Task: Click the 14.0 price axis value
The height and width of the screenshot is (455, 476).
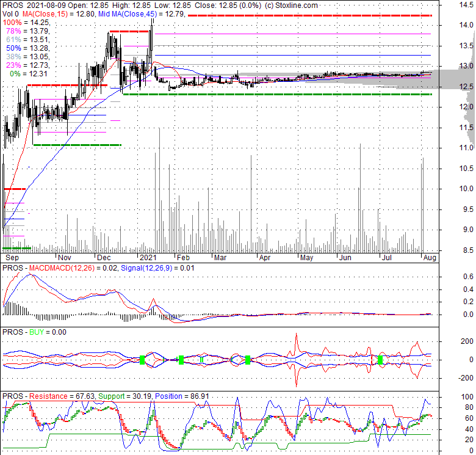Action: click(x=466, y=25)
